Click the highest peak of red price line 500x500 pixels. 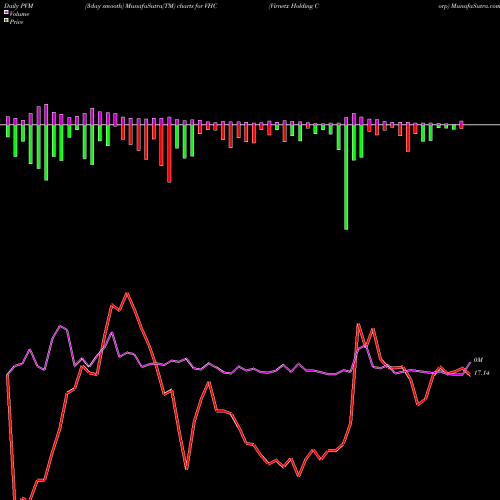[127, 293]
